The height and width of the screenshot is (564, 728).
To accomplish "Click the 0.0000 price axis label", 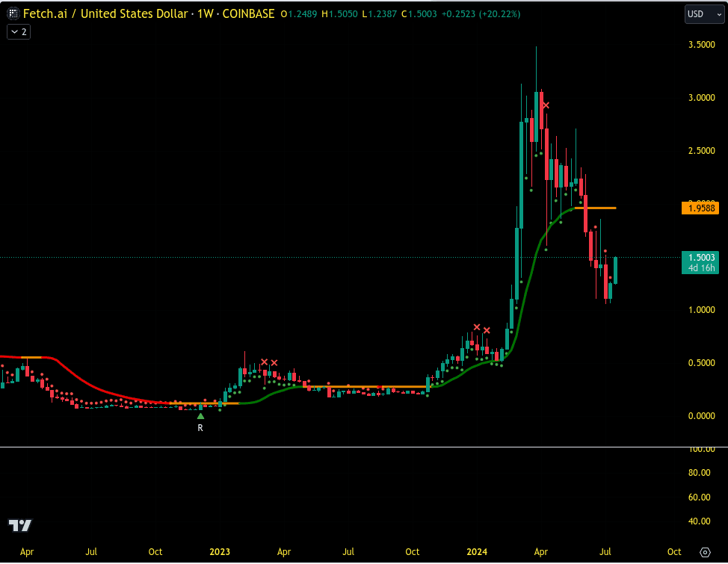I will click(702, 415).
